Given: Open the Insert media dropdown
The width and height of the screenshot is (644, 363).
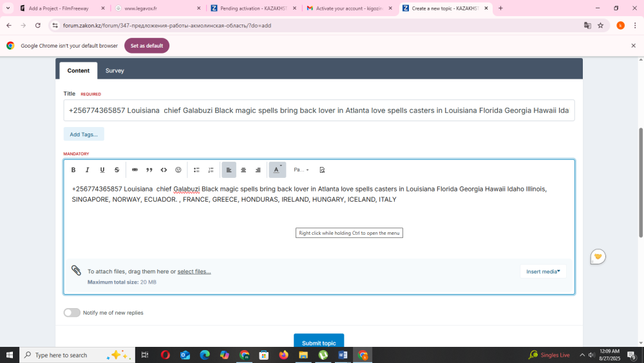Looking at the screenshot, I should click(x=543, y=271).
